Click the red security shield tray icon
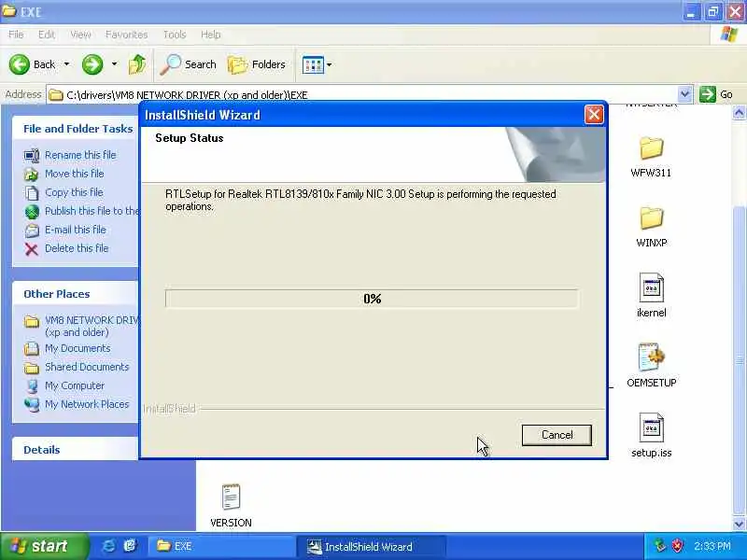This screenshot has width=747, height=560. 677,546
